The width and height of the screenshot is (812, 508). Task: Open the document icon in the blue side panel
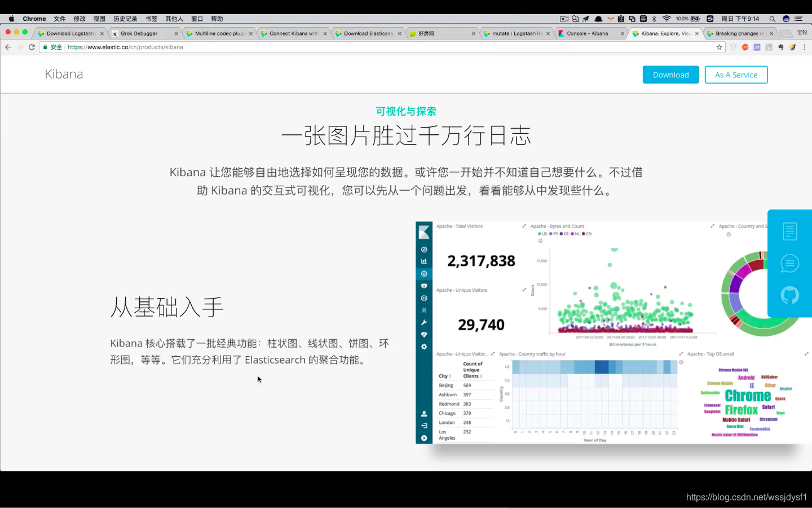click(789, 231)
